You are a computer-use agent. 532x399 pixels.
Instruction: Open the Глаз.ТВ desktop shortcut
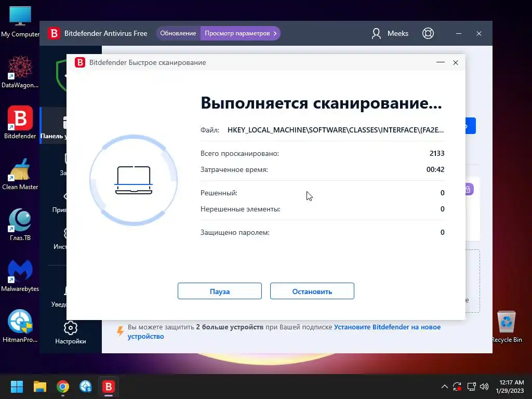point(20,224)
